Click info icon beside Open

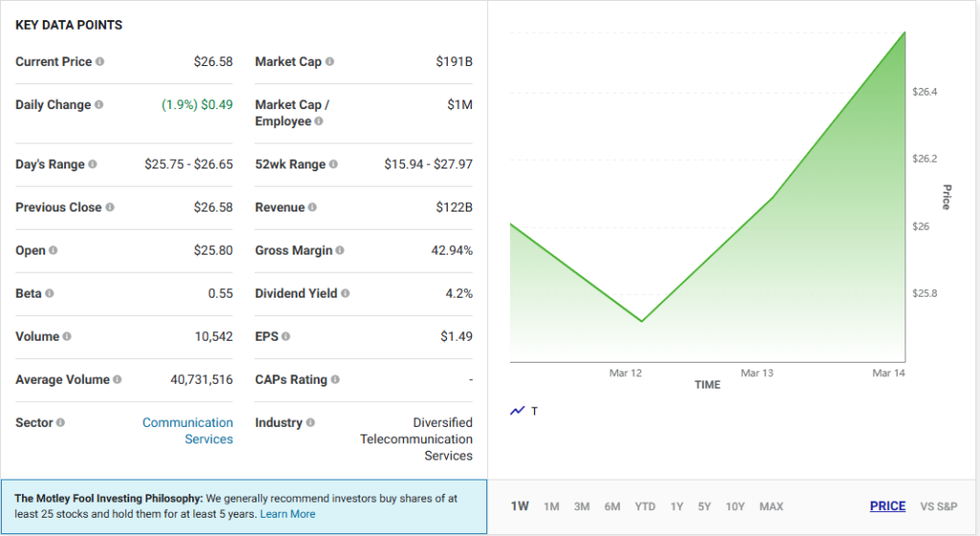click(54, 250)
